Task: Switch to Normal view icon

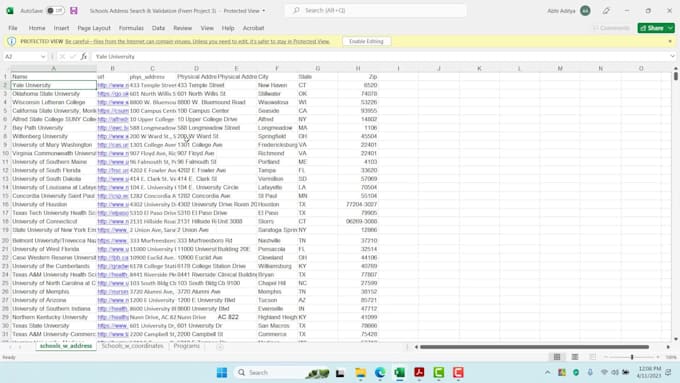Action: [557, 357]
